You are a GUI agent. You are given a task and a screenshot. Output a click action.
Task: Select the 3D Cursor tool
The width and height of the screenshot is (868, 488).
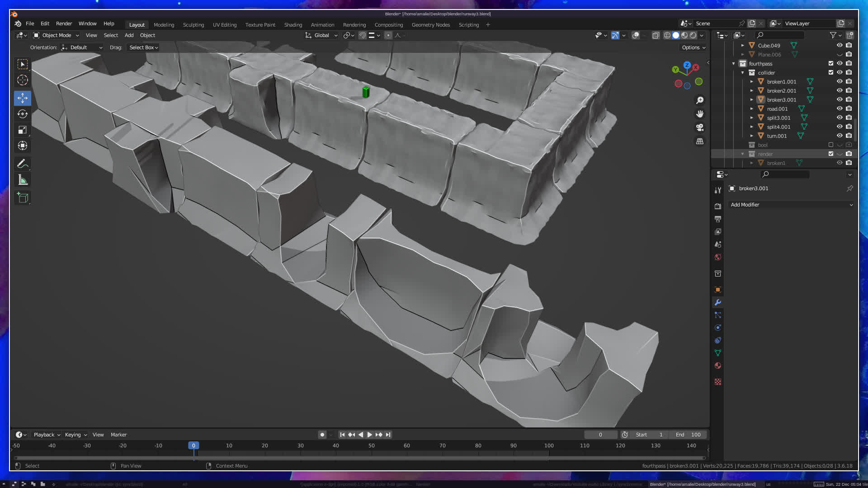(22, 80)
